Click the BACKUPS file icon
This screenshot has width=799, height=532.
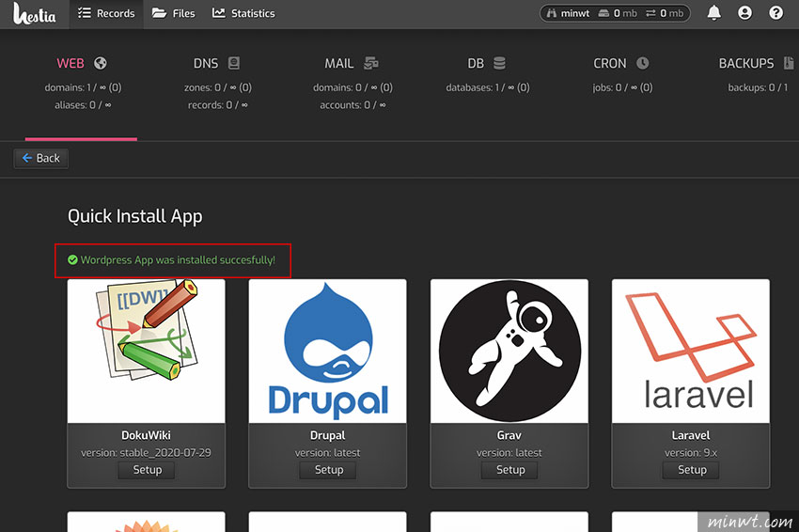click(789, 63)
